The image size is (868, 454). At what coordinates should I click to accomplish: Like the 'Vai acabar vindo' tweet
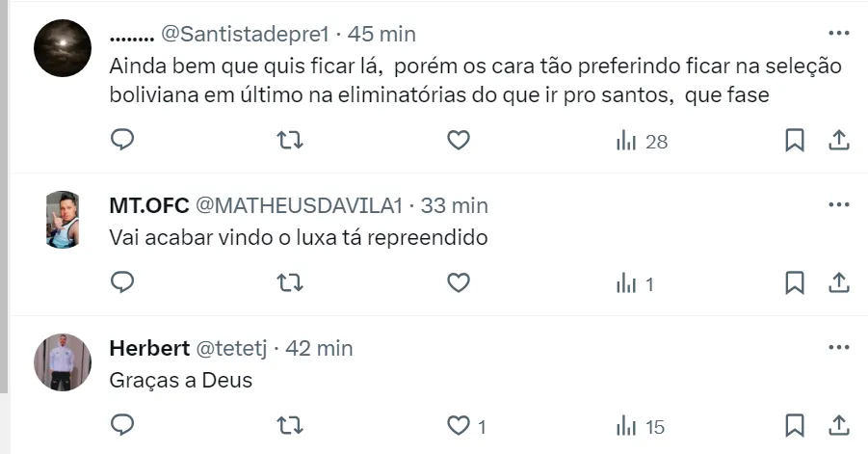459,282
